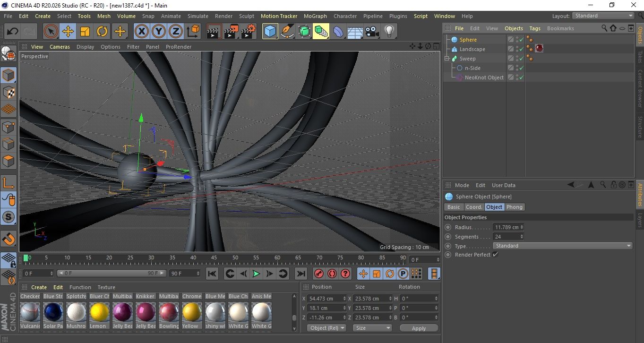The height and width of the screenshot is (343, 644).
Task: Add a Cube primitive
Action: pos(270,32)
